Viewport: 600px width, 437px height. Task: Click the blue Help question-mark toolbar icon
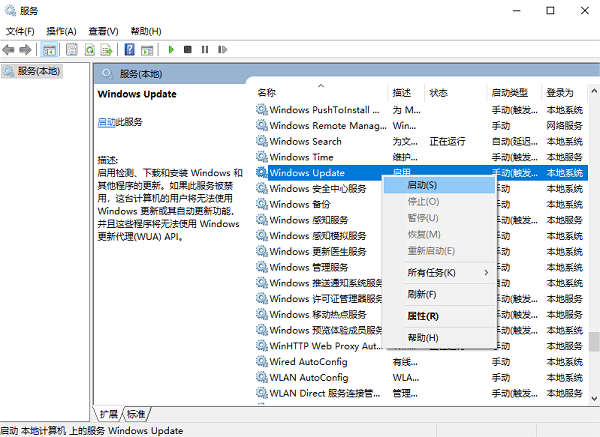coord(129,49)
